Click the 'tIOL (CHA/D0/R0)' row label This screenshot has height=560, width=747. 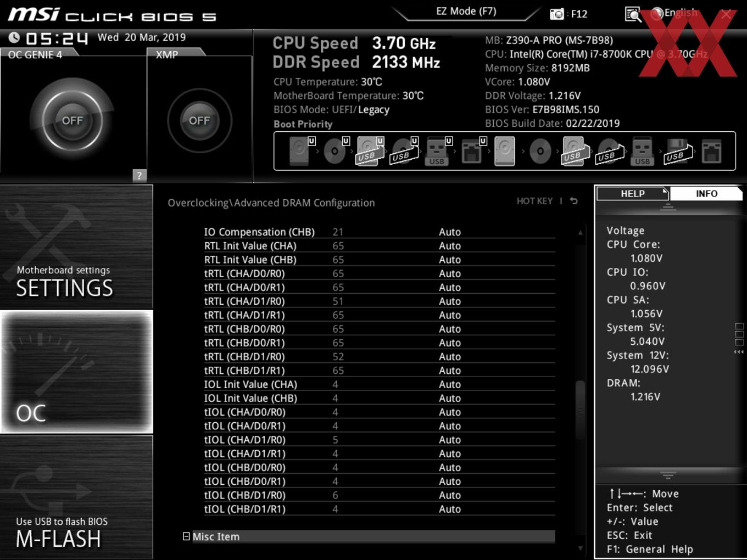(x=244, y=412)
